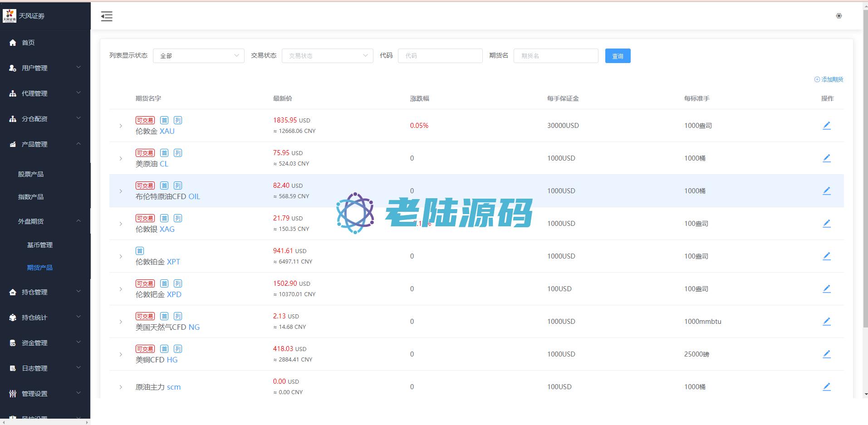This screenshot has height=425, width=868.
Task: Click the 添加期货 link
Action: click(x=829, y=79)
